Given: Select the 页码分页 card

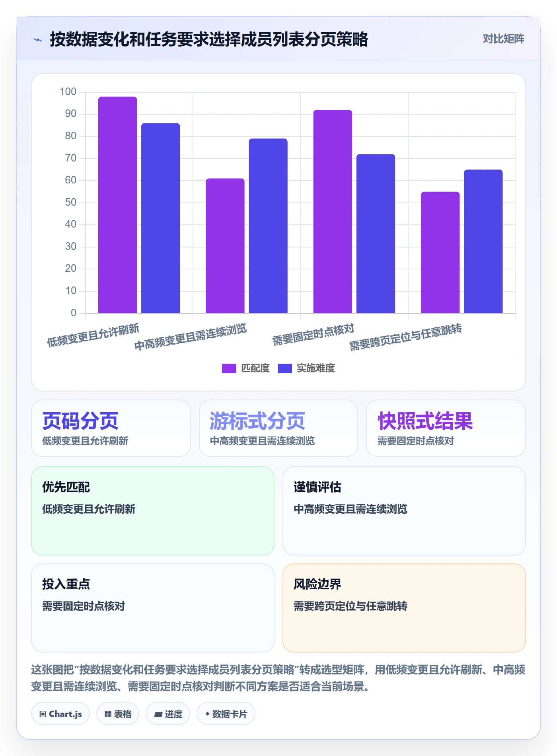Looking at the screenshot, I should coord(111,428).
